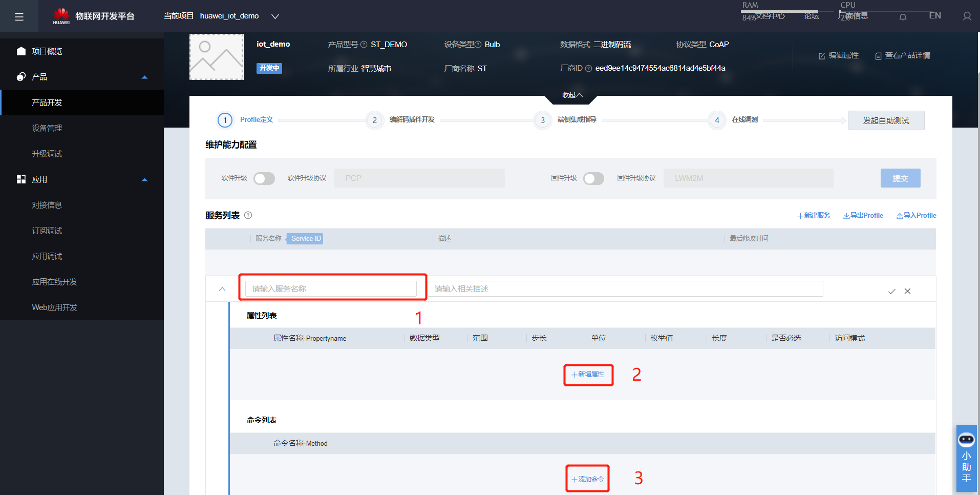The height and width of the screenshot is (495, 980).
Task: Switch language with EN
Action: [x=935, y=16]
